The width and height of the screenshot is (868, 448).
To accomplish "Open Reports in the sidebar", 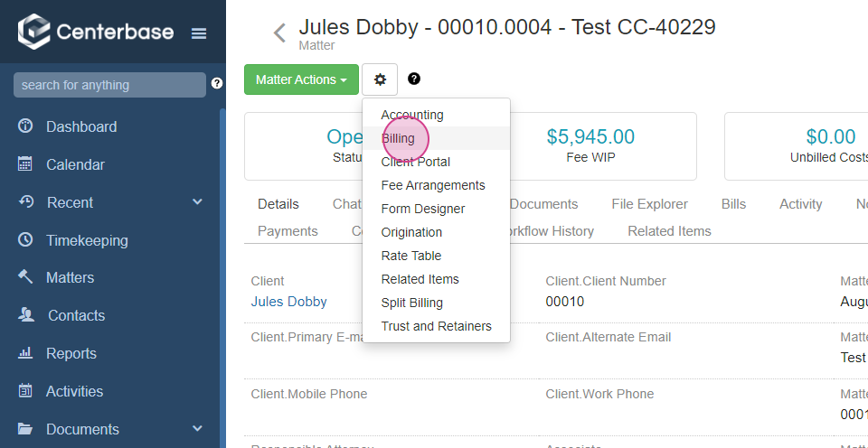I will coord(71,353).
